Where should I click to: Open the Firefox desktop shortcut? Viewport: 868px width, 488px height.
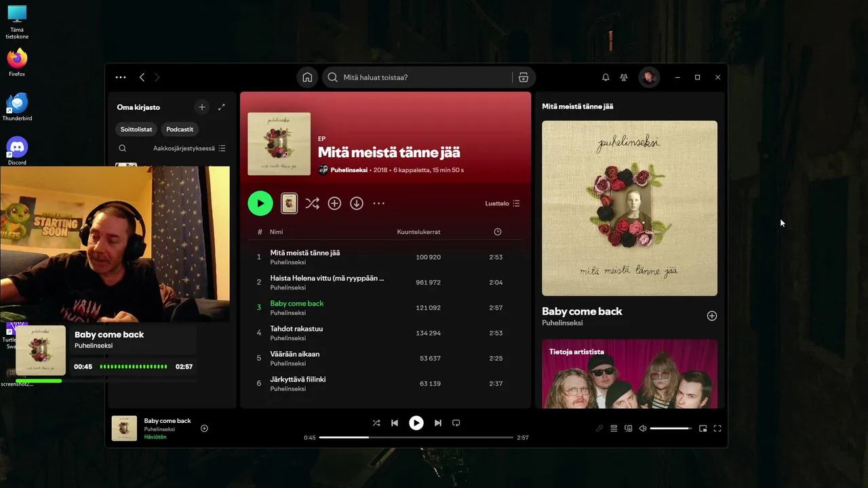[x=17, y=62]
